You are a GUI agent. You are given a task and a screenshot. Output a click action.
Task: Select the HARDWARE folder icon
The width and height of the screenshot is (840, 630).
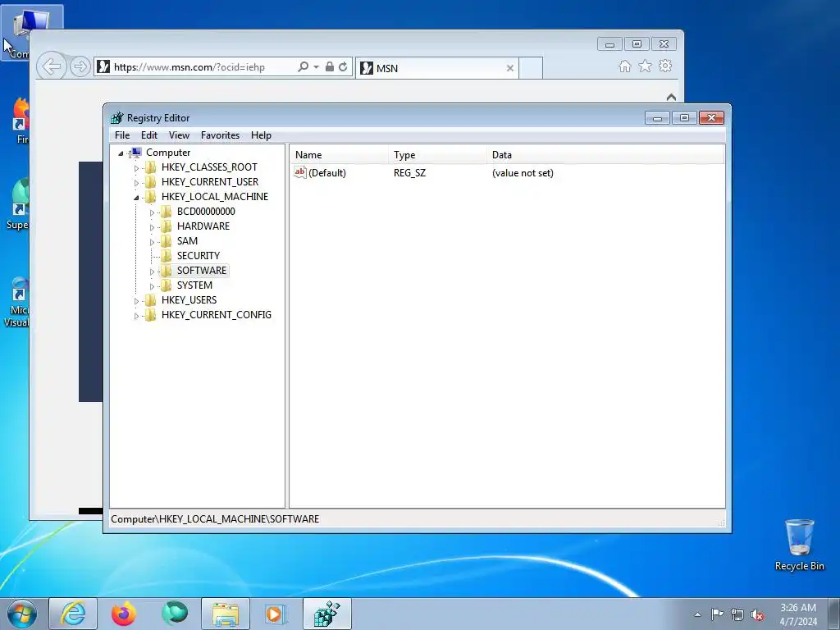click(167, 226)
